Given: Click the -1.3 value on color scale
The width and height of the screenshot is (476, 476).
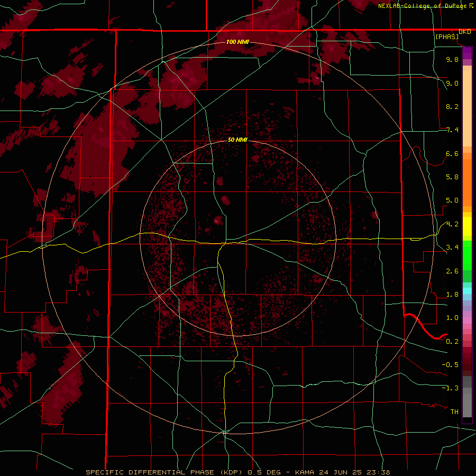Looking at the screenshot, I should [x=450, y=388].
